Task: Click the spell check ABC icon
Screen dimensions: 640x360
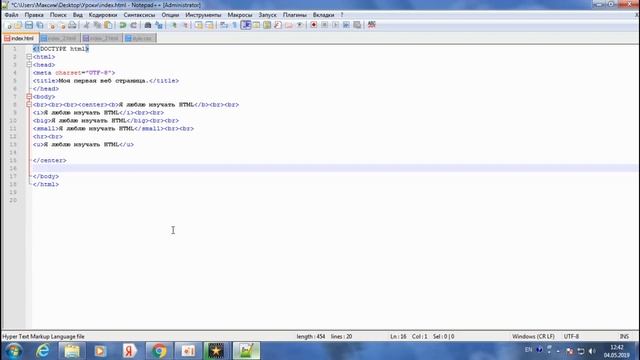Action: pos(371,25)
